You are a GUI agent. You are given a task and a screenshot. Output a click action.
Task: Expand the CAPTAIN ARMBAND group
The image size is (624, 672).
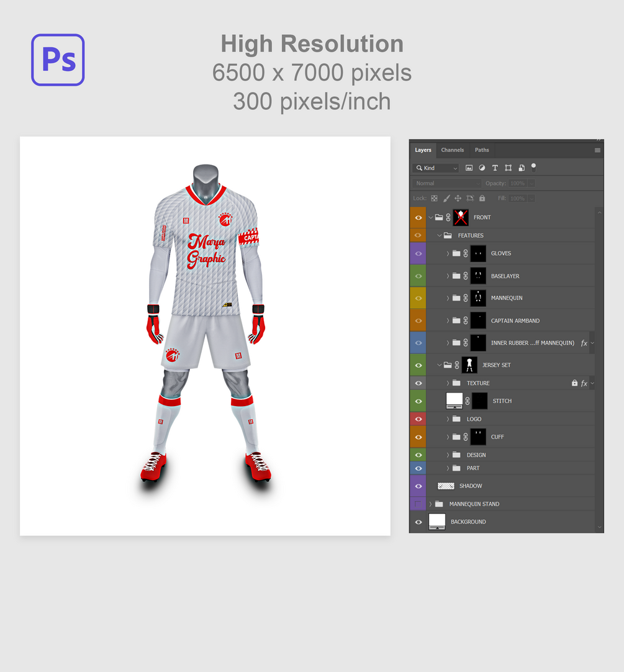[x=448, y=320]
